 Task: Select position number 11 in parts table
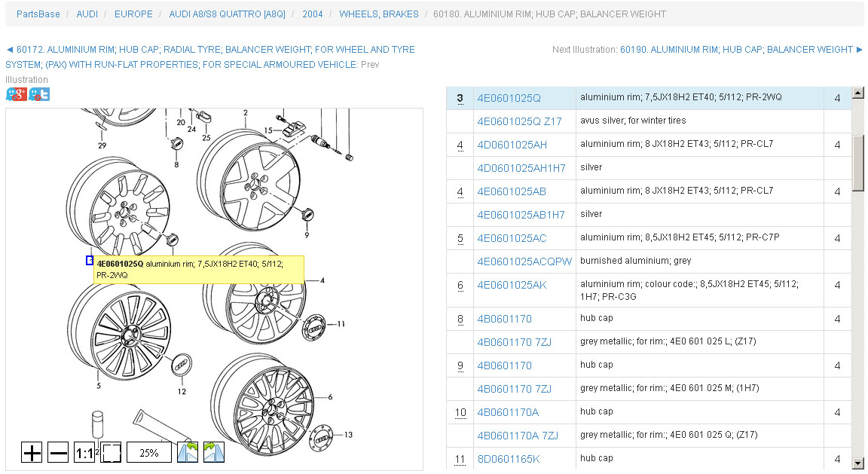tap(460, 459)
